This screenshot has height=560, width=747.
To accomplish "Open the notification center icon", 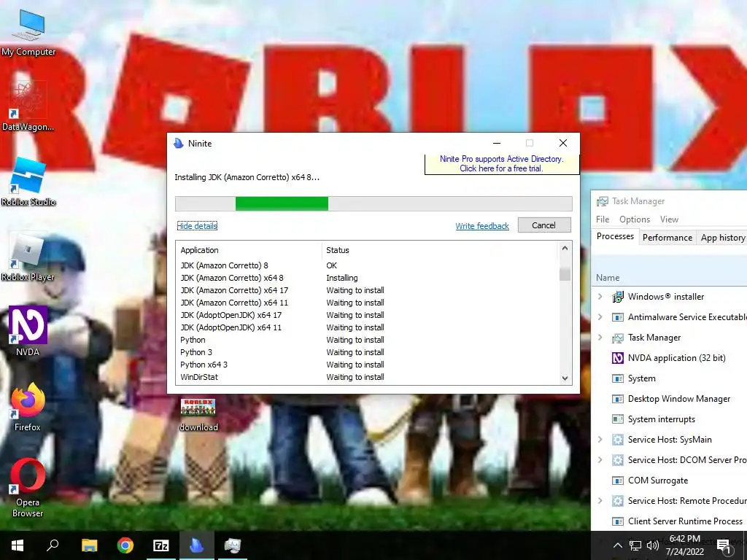I will (724, 546).
